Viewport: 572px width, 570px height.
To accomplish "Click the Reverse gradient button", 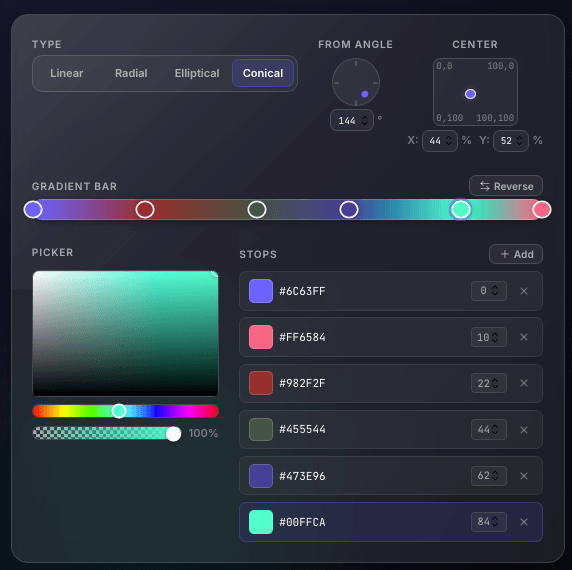I will 506,186.
